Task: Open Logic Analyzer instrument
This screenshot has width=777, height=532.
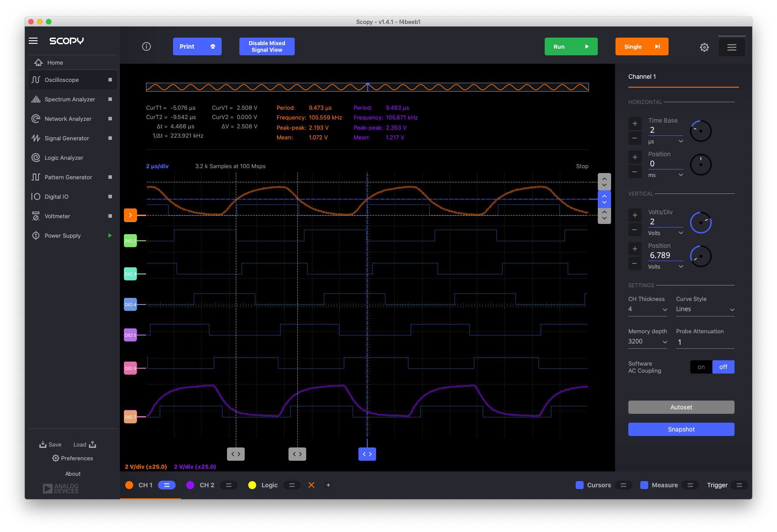Action: tap(73, 158)
